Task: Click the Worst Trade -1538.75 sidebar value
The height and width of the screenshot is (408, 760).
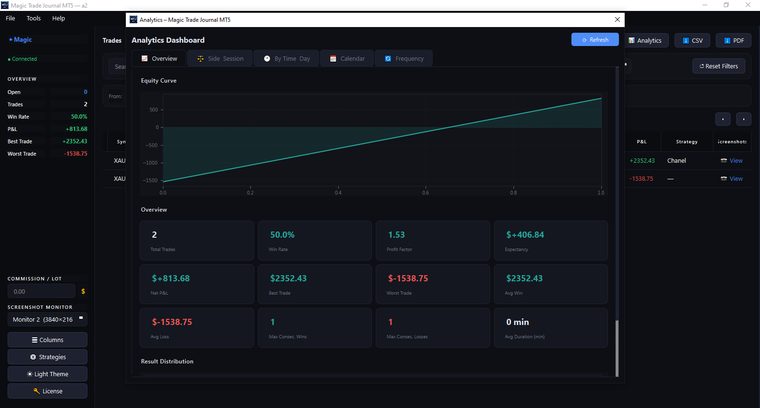Action: click(76, 154)
